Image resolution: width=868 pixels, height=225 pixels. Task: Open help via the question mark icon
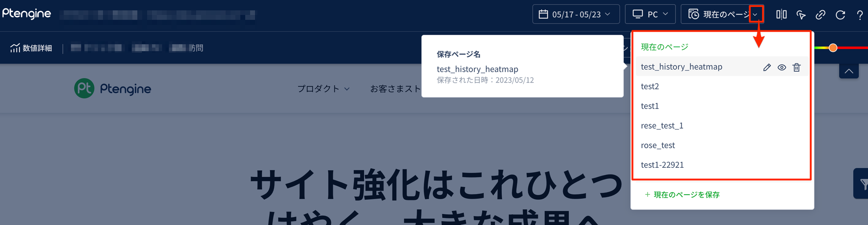click(x=859, y=15)
